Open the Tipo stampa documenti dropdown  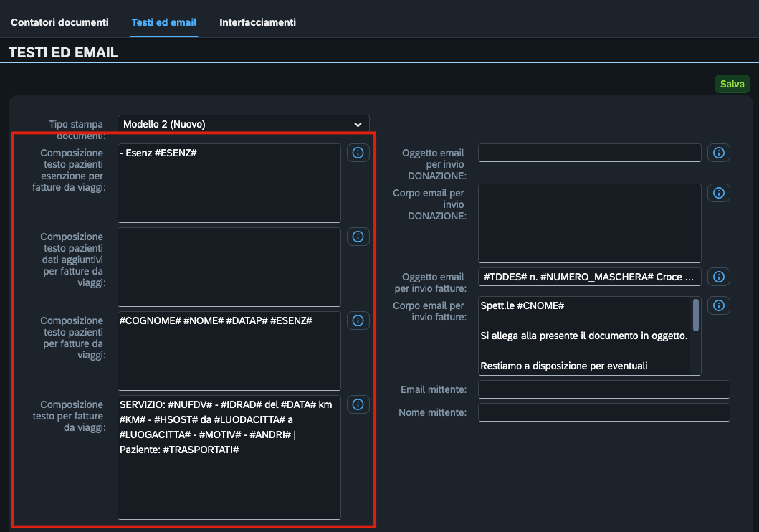[x=244, y=124]
